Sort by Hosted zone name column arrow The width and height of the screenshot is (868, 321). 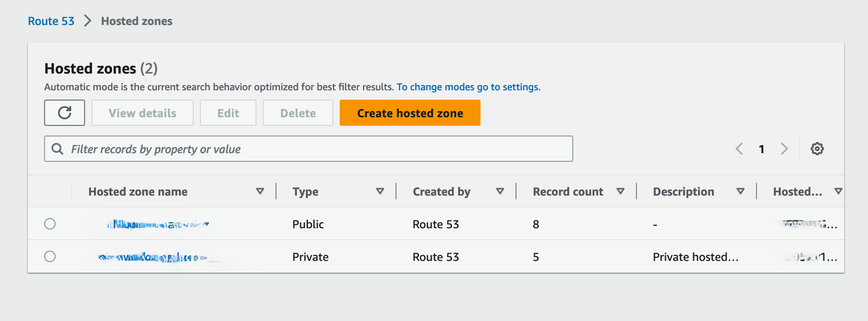[x=260, y=191]
